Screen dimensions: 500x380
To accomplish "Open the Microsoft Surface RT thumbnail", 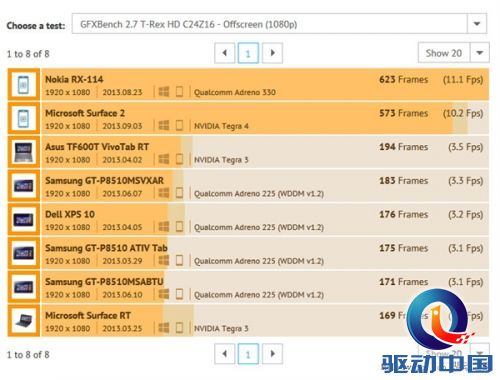I will pyautogui.click(x=23, y=320).
